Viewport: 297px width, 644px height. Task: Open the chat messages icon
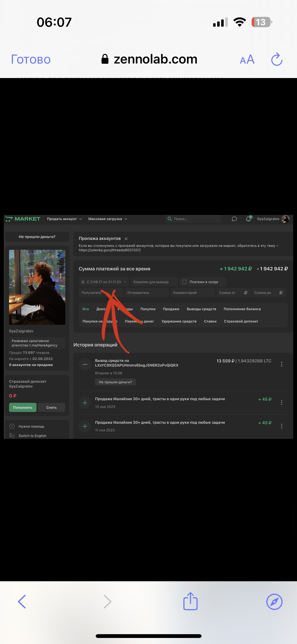coord(234,219)
